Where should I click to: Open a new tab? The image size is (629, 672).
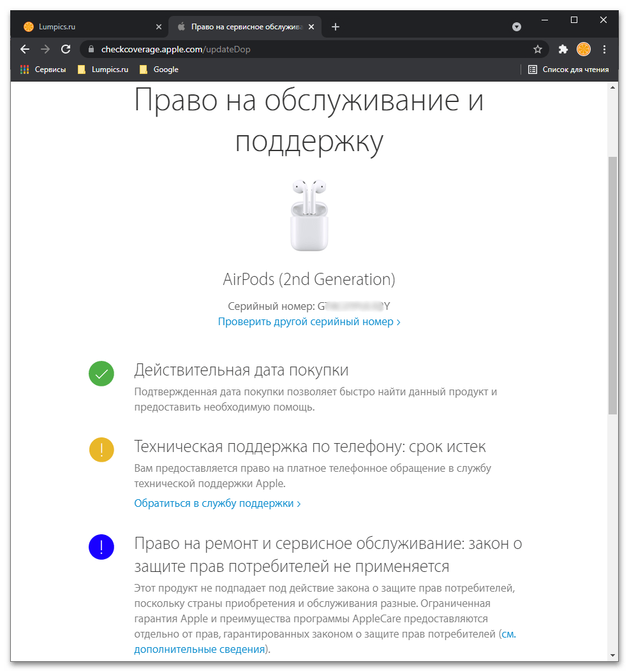pyautogui.click(x=336, y=27)
